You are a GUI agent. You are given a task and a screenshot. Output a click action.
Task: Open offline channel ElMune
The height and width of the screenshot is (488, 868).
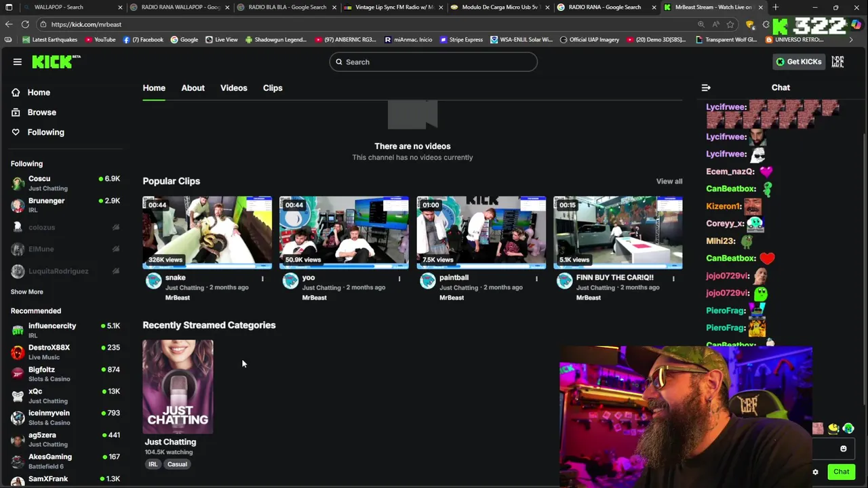(65, 249)
